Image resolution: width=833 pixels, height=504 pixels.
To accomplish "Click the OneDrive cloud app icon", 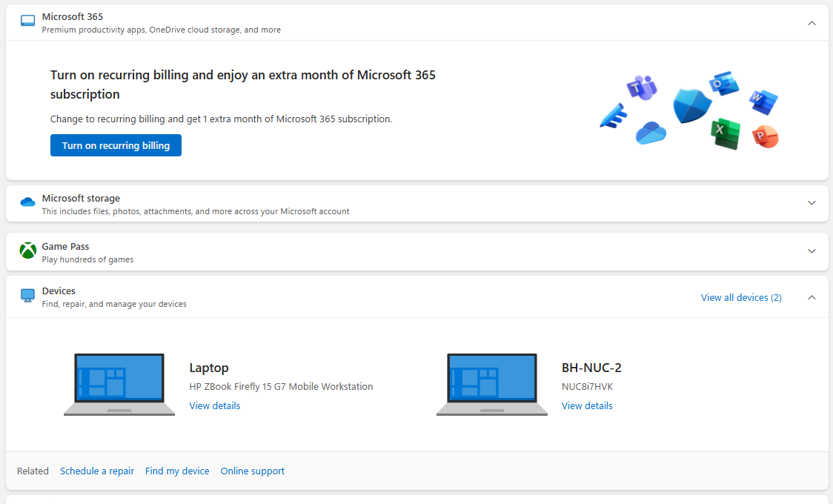I will point(651,133).
